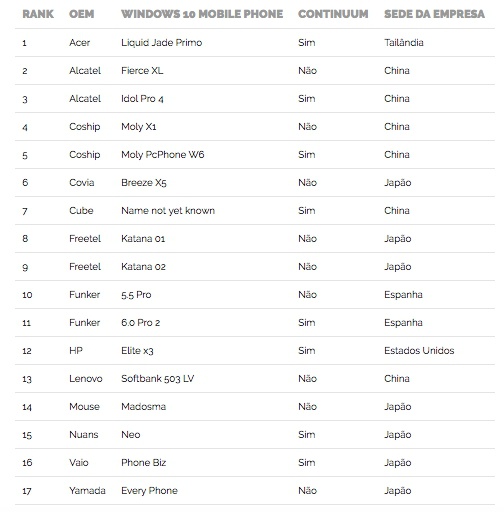Select the Estados Unidos cell

pos(419,351)
